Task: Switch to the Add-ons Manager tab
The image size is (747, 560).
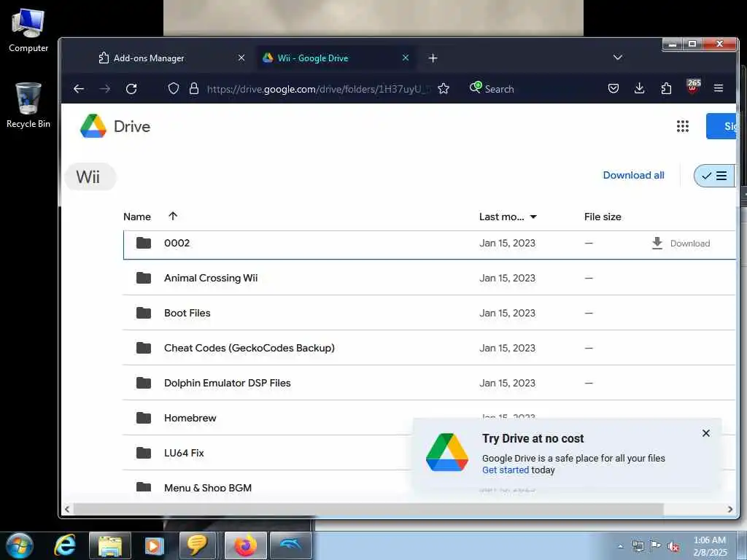Action: point(171,58)
